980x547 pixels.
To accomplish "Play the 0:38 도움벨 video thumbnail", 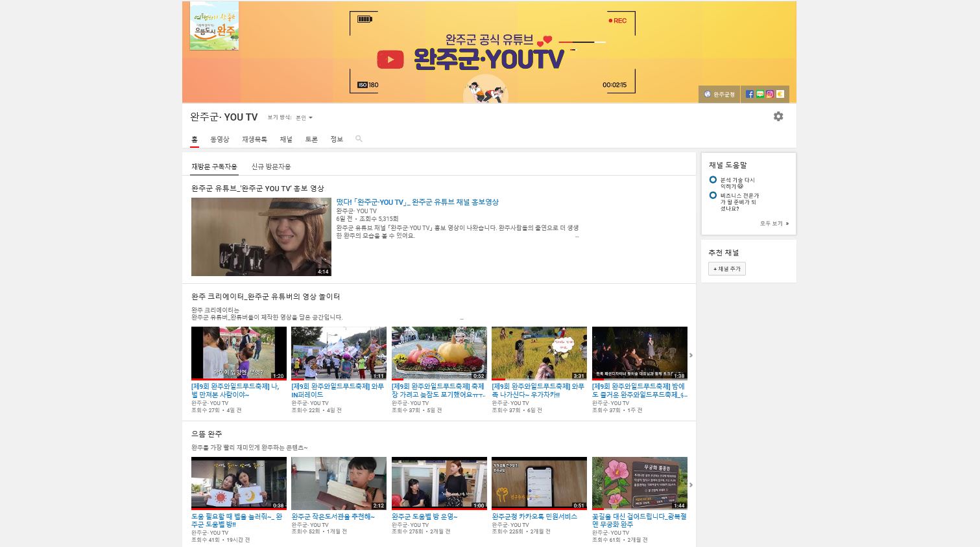I will [x=239, y=483].
